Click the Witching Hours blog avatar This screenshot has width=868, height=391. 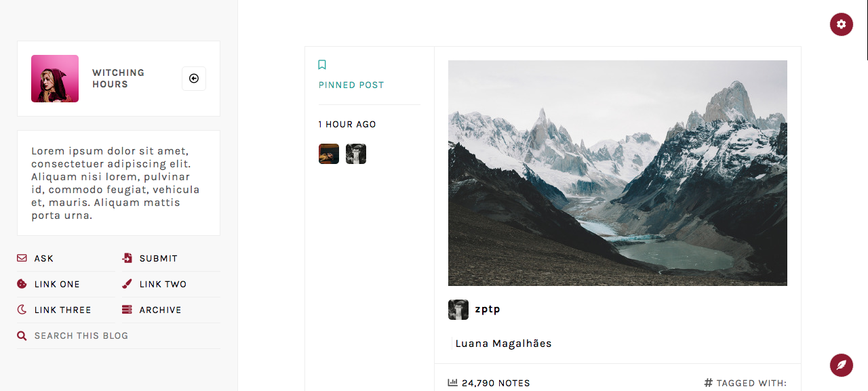(x=55, y=79)
